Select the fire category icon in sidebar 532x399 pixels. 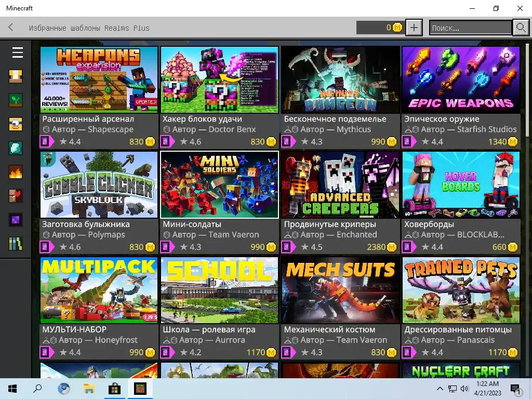[x=16, y=172]
